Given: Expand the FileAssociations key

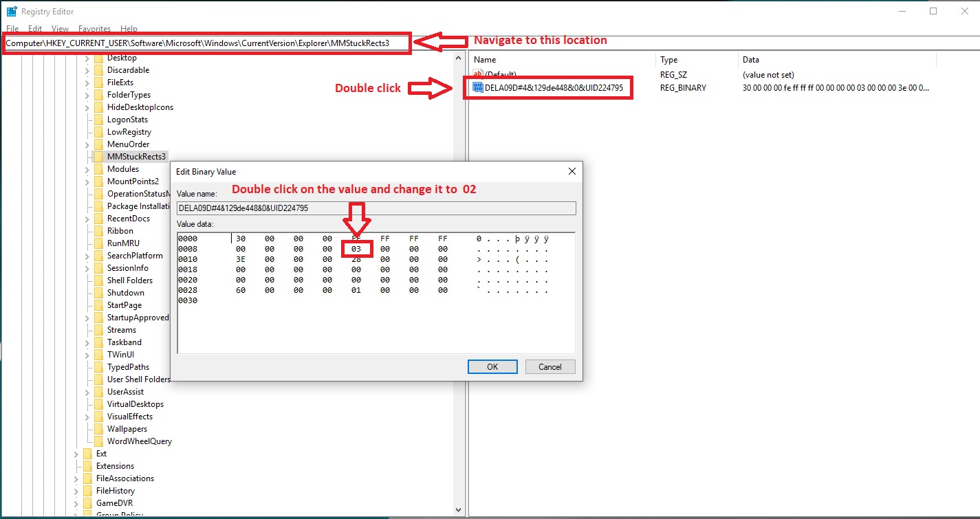Looking at the screenshot, I should [x=76, y=478].
